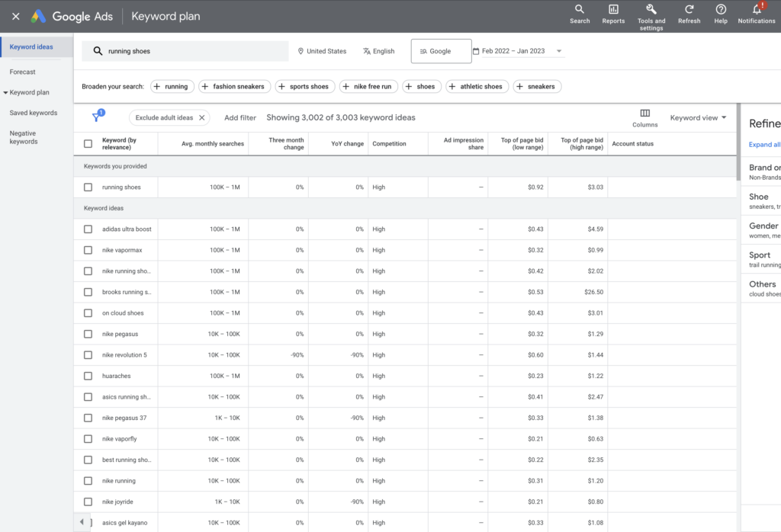
Task: Click the location pin icon for United States
Action: (x=301, y=51)
